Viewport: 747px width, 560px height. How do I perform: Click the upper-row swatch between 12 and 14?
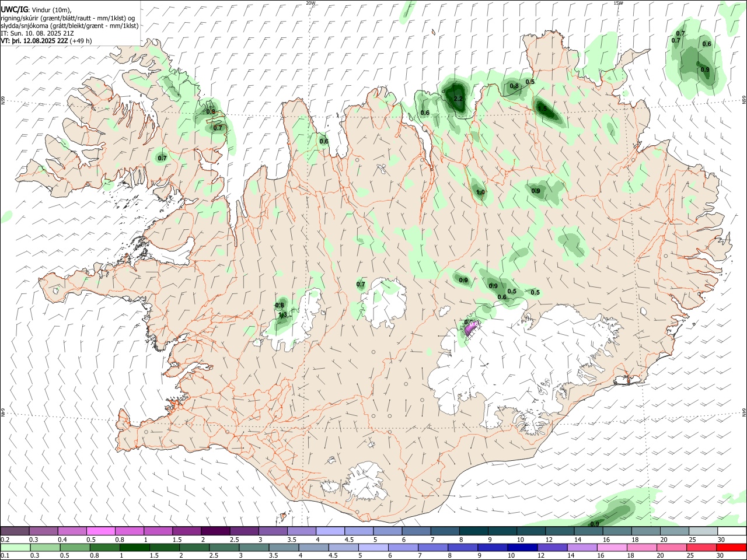[560, 531]
